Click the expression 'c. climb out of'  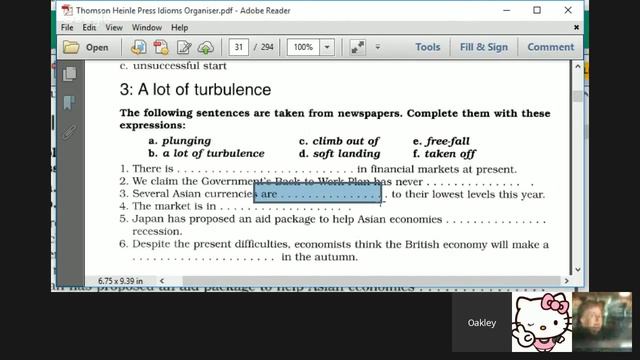click(339, 141)
